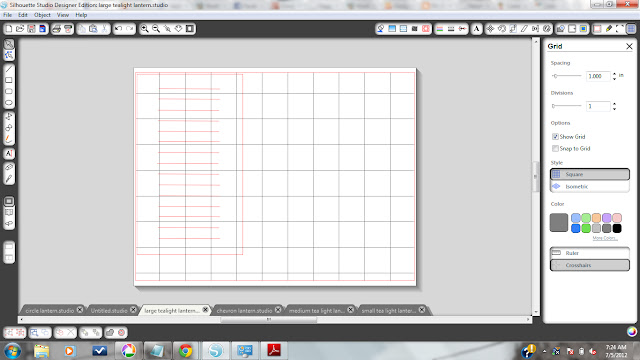The height and width of the screenshot is (360, 640).
Task: Open the Fill Color panel icon
Action: [380, 29]
